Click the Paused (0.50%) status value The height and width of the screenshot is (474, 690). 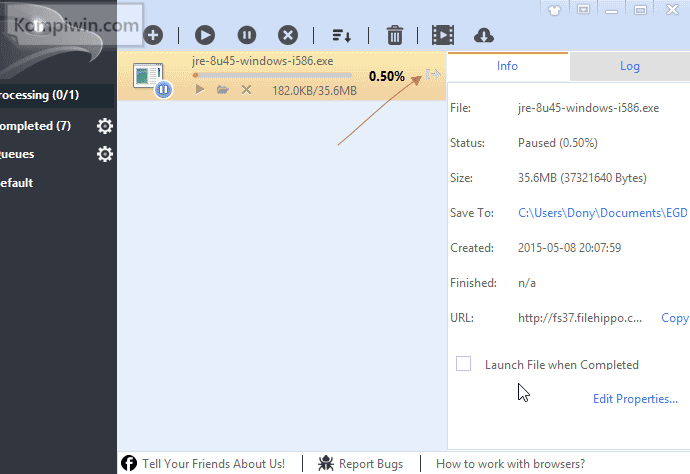coord(558,143)
